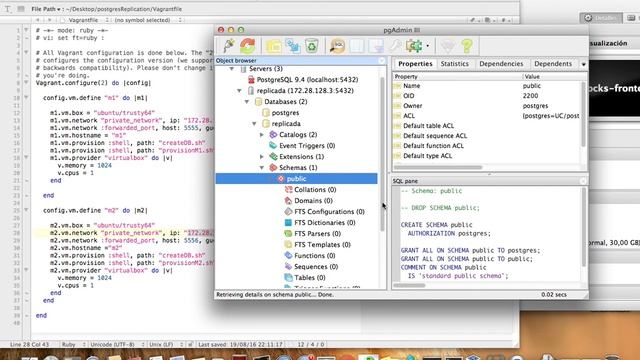
Task: Click the Schemas node icon
Action: [x=273, y=168]
